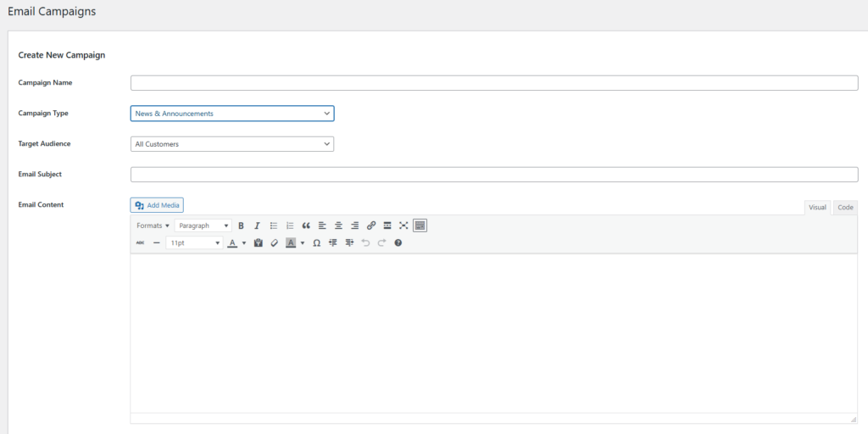Expand the Target Audience dropdown

click(232, 144)
